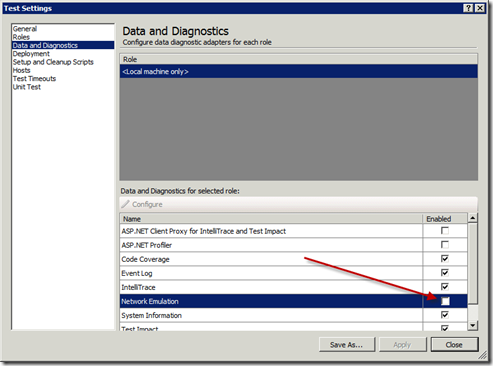The width and height of the screenshot is (493, 366).
Task: Click the Save As... button
Action: 347,345
